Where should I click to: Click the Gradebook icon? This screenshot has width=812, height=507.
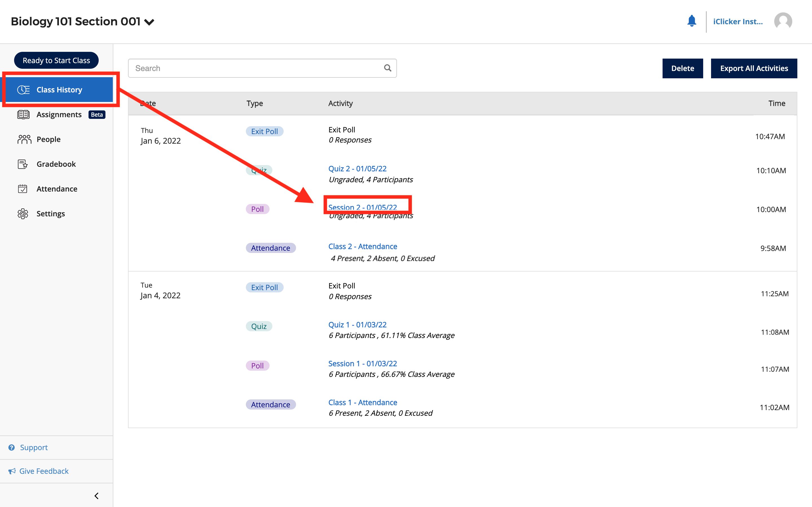23,164
